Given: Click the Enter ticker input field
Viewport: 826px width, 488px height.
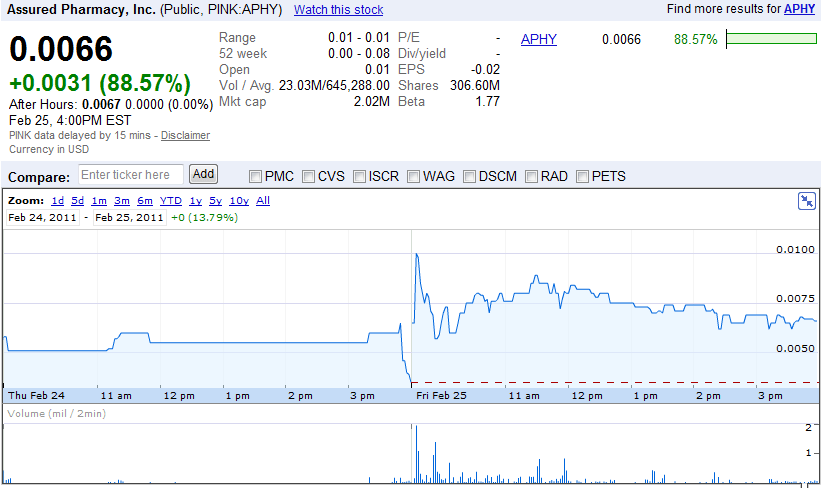Looking at the screenshot, I should pos(131,175).
